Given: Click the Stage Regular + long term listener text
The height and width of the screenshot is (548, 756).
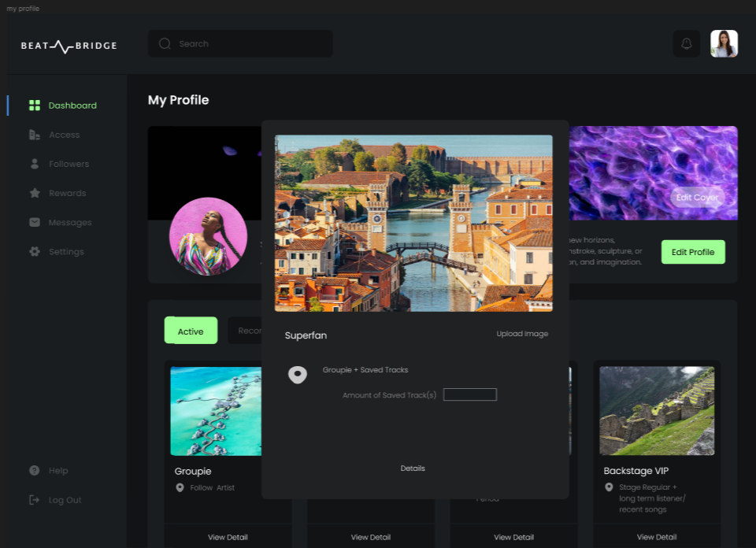Looking at the screenshot, I should click(x=652, y=498).
